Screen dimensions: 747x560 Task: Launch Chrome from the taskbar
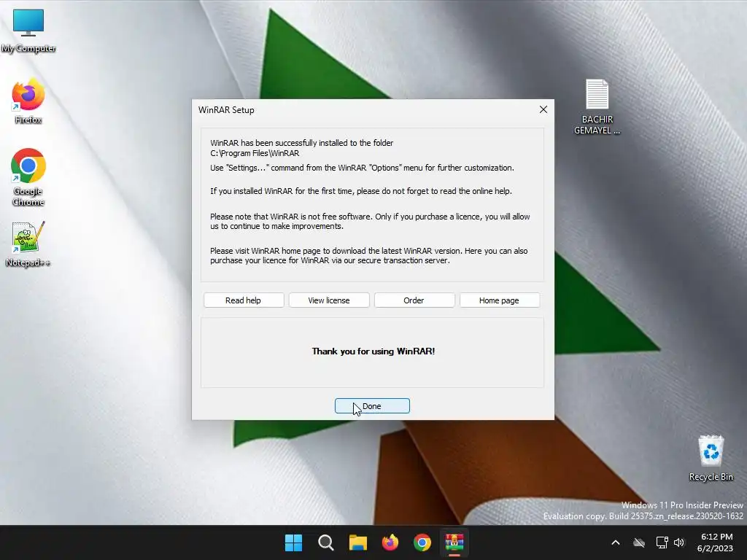tap(422, 542)
